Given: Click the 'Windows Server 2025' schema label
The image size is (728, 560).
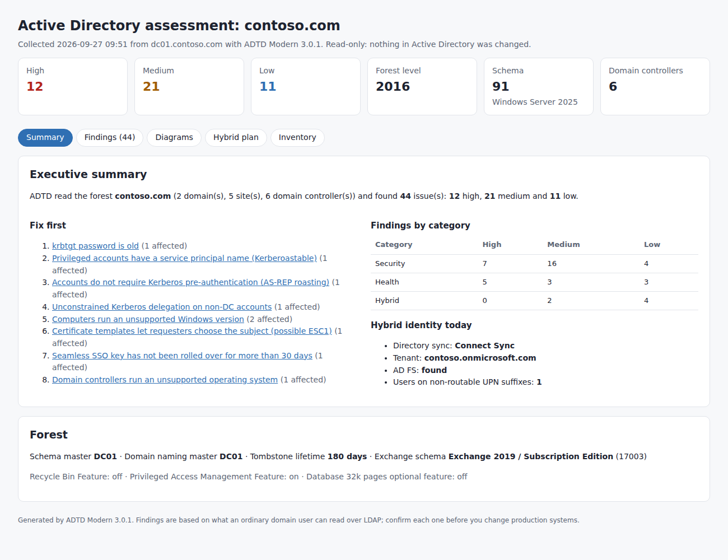Looking at the screenshot, I should (x=535, y=102).
